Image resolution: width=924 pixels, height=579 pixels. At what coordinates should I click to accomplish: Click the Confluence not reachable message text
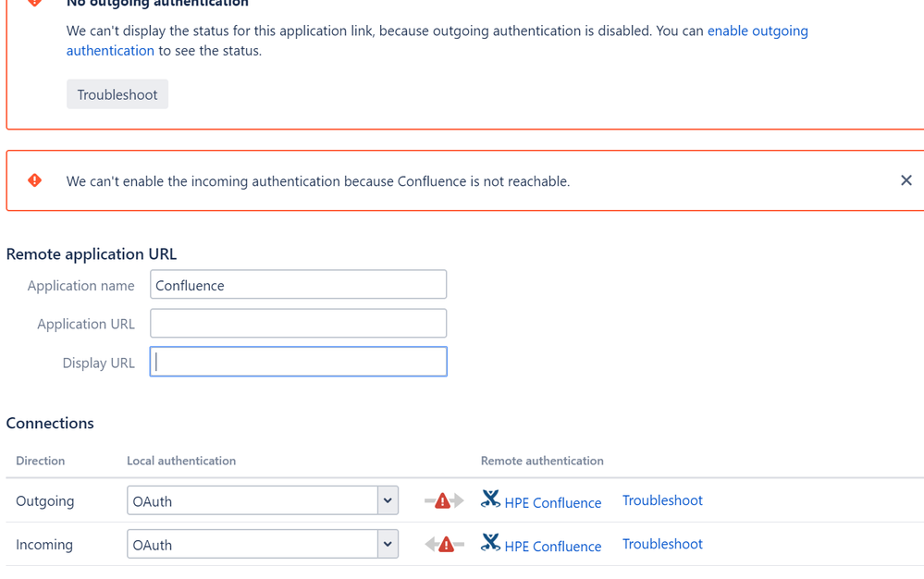click(x=318, y=181)
